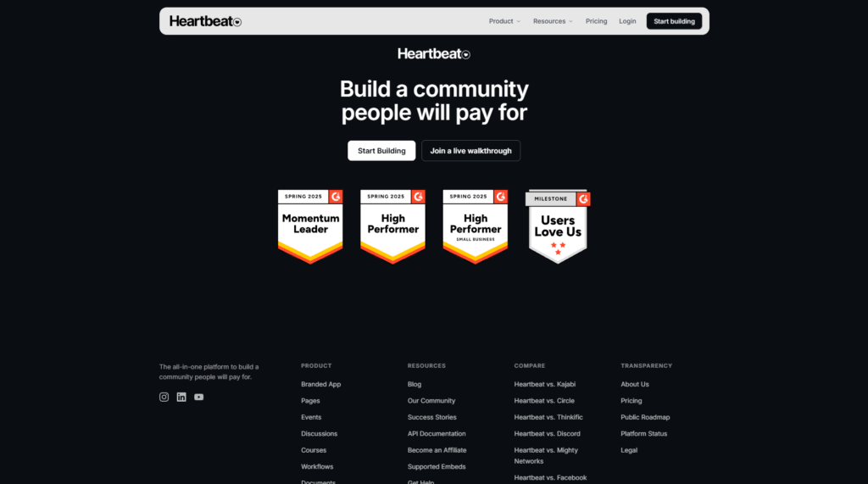Open the Discussions footer link

[320, 434]
